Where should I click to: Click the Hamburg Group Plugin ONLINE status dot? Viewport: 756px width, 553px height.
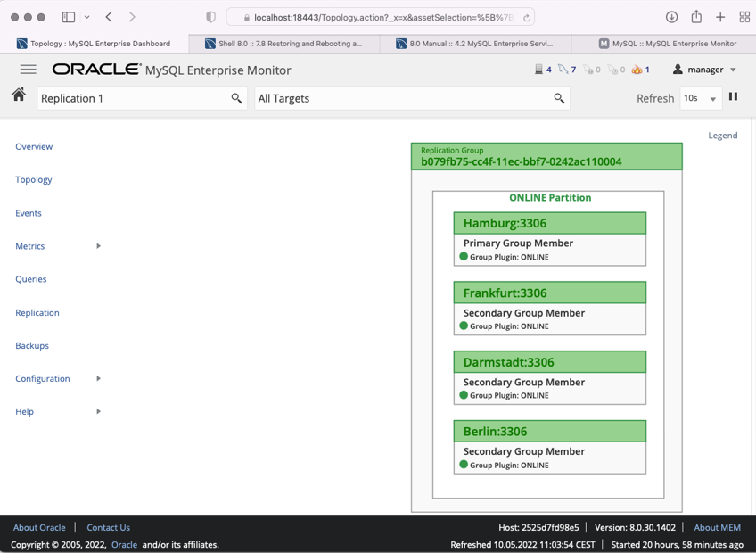pyautogui.click(x=464, y=256)
